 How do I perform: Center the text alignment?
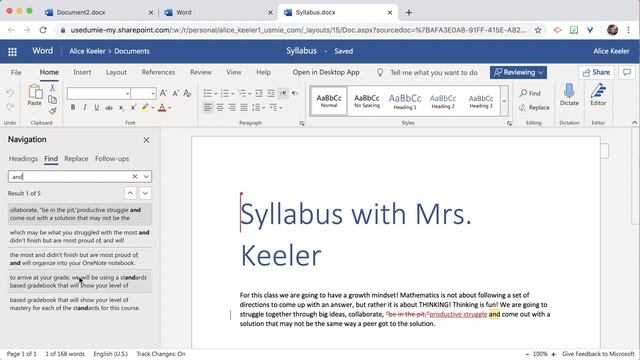220,108
